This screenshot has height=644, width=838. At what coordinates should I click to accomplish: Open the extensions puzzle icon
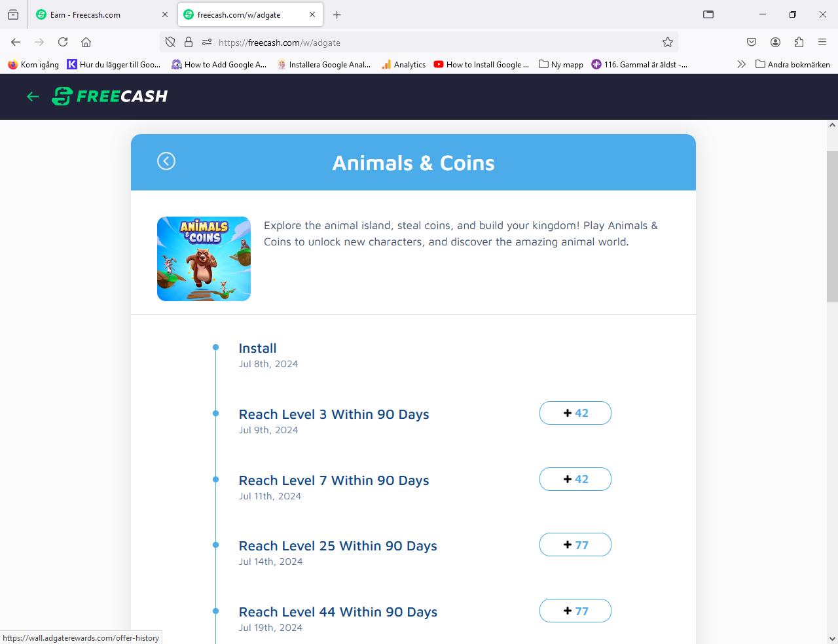(799, 42)
